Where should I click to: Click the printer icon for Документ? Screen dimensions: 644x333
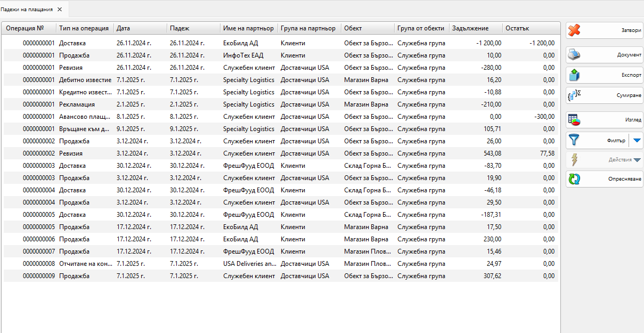click(x=574, y=54)
